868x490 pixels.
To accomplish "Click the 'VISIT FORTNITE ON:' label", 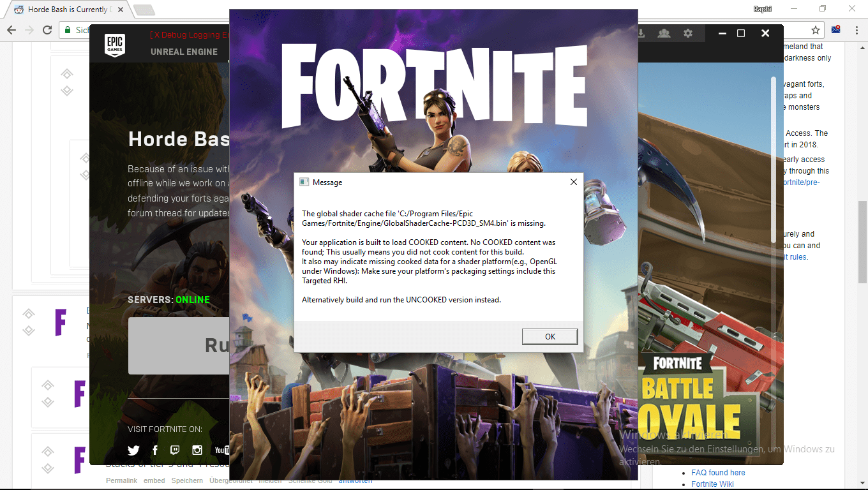I will coord(165,429).
